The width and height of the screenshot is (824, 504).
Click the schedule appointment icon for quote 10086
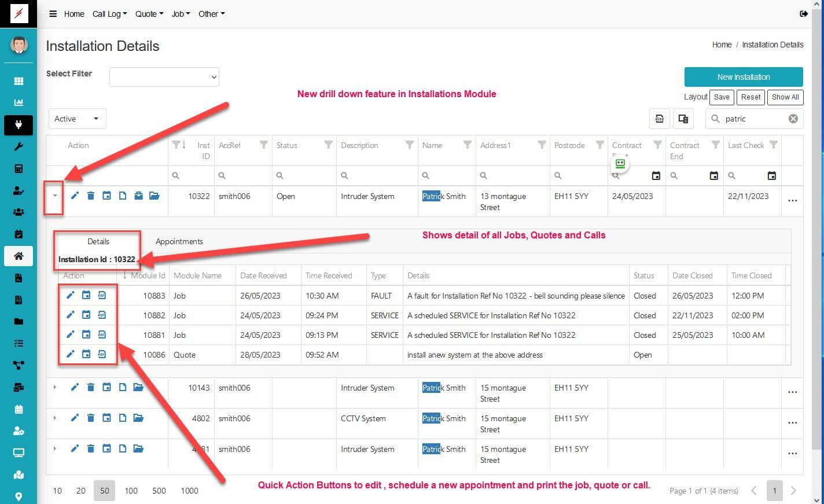[x=86, y=354]
